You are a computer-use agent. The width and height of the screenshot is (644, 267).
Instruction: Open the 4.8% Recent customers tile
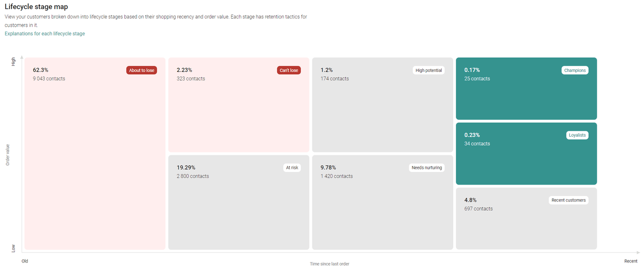point(526,226)
